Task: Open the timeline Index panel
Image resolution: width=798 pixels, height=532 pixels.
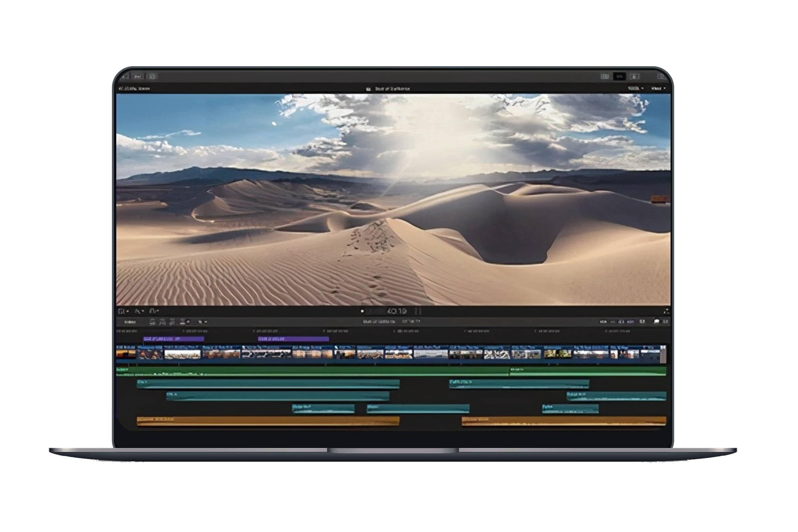Action: pyautogui.click(x=130, y=322)
